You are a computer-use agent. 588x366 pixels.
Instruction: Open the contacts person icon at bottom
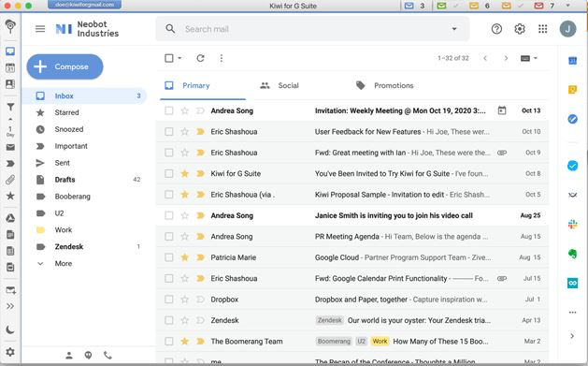point(69,355)
